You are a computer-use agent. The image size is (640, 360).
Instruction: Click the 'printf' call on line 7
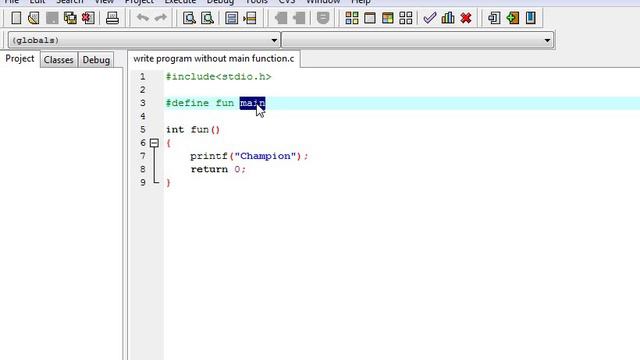(209, 156)
